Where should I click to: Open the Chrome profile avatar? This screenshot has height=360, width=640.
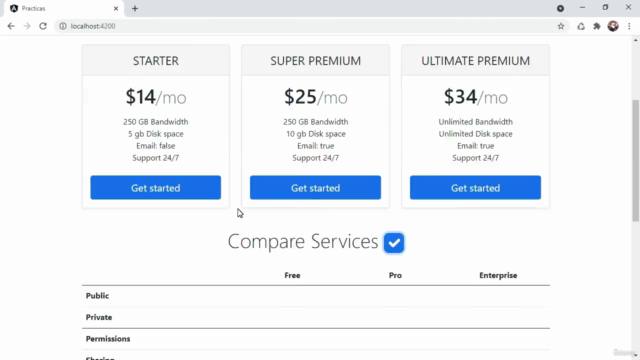tap(613, 26)
